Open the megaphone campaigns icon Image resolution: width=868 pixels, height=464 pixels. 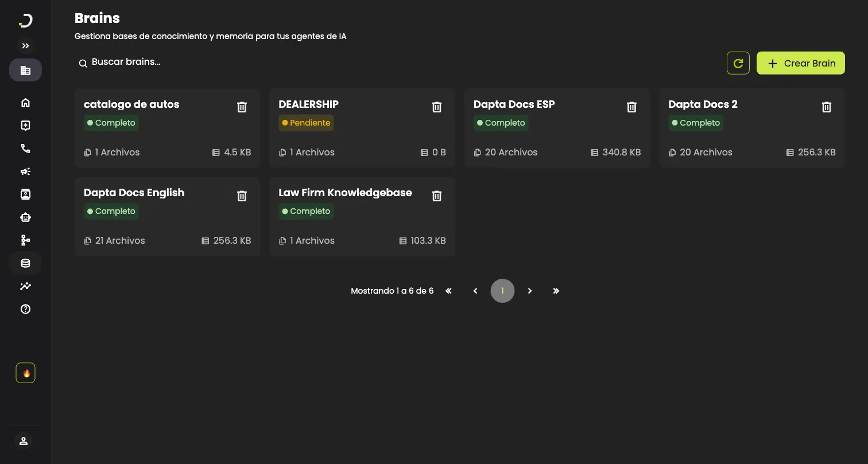pyautogui.click(x=25, y=171)
